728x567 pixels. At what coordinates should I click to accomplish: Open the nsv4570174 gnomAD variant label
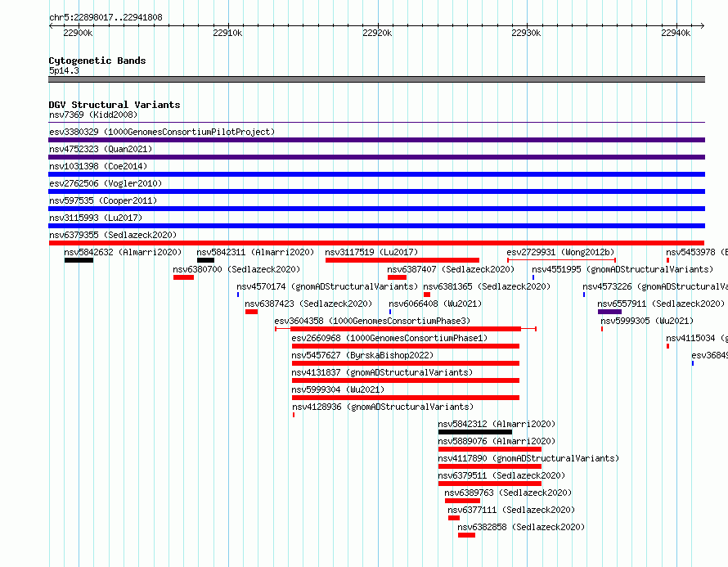pyautogui.click(x=327, y=286)
